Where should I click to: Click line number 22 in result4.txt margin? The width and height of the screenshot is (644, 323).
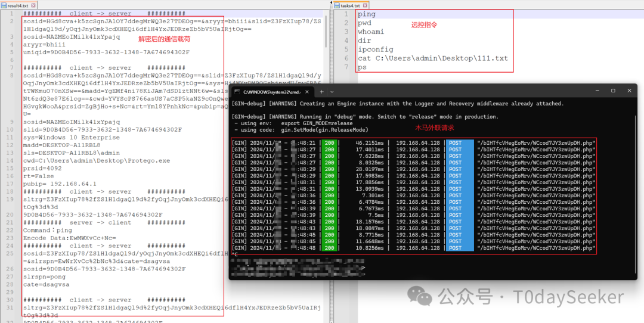11,230
